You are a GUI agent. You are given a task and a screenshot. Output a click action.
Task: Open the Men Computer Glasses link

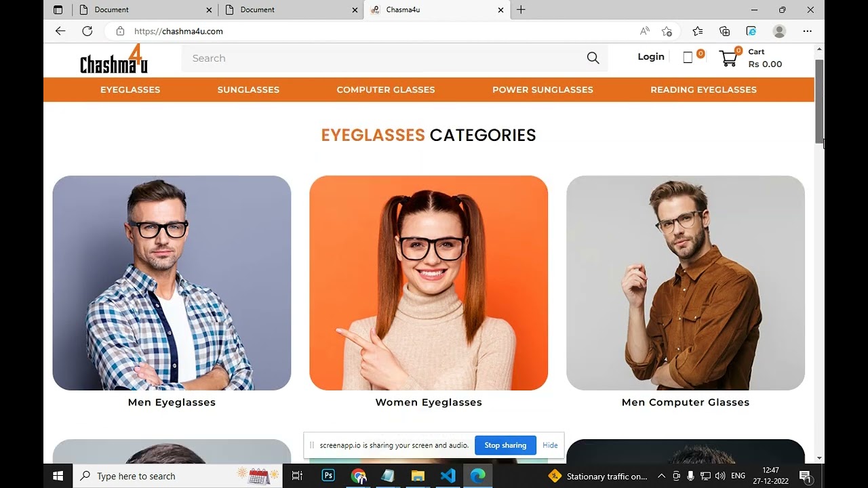[x=686, y=403]
